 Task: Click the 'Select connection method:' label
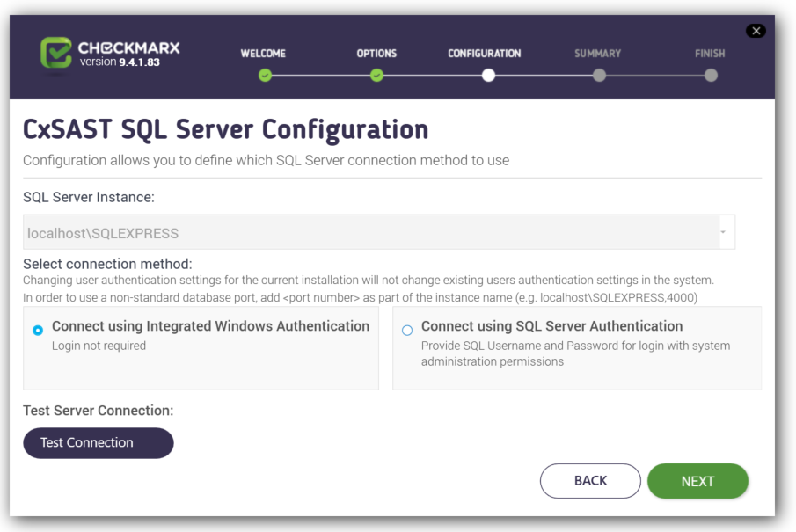coord(107,264)
